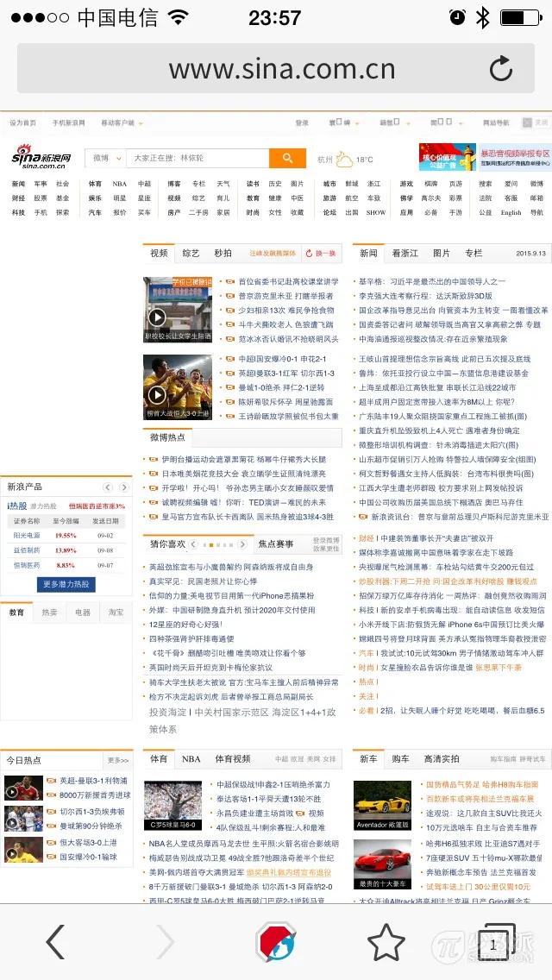
Task: Click the English nav link
Action: tap(511, 212)
